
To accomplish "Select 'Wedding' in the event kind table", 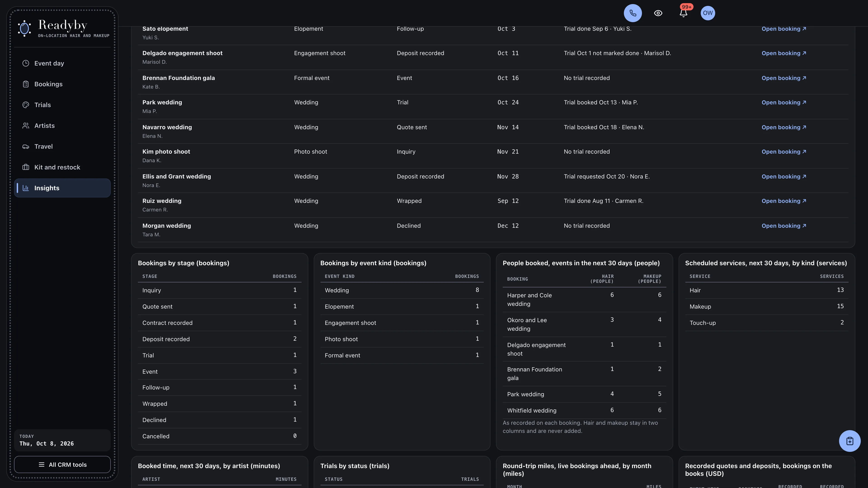I will coord(402,290).
